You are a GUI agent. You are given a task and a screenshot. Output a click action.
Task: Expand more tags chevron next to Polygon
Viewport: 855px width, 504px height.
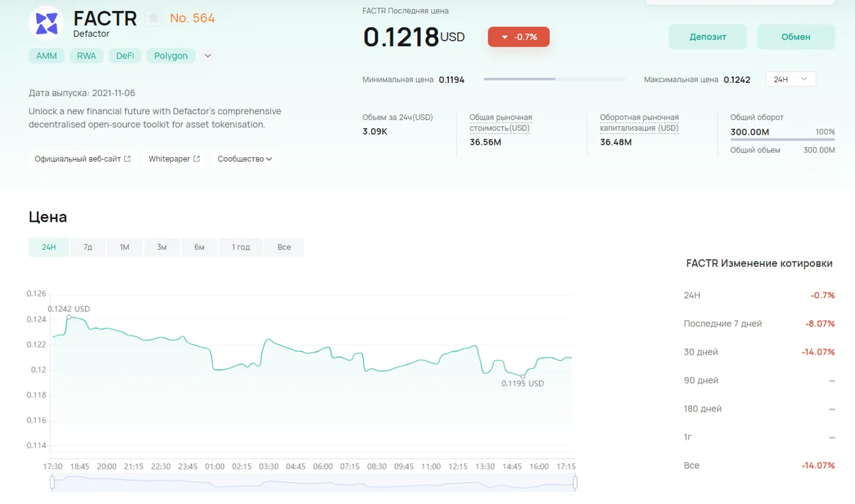208,56
